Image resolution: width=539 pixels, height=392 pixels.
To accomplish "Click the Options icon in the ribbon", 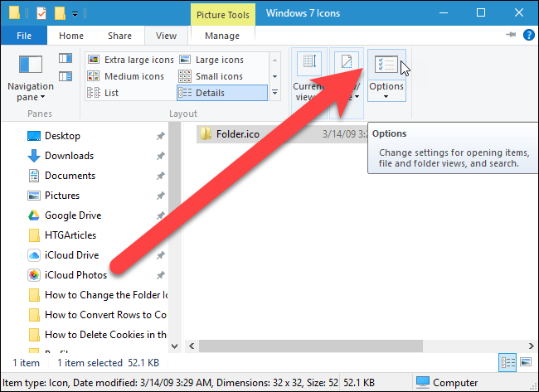I will pos(386,65).
